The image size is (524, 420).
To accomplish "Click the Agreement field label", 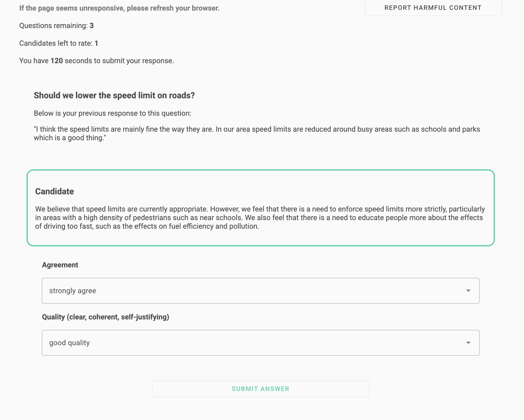I will coord(60,265).
